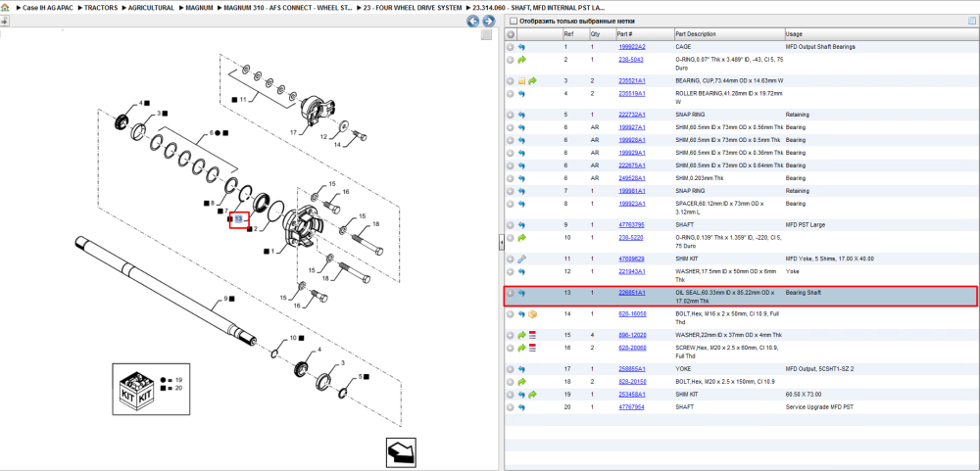Select 'MFD PST Large' usage cell
This screenshot has width=980, height=471.
804,224
